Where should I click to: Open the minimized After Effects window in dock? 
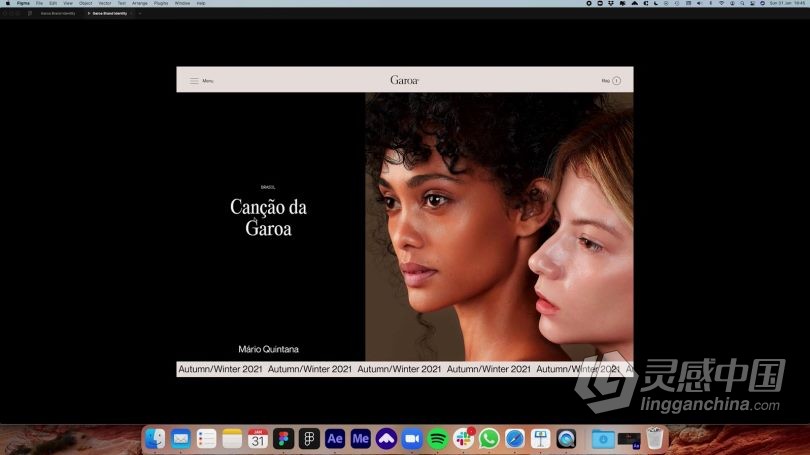click(x=629, y=440)
